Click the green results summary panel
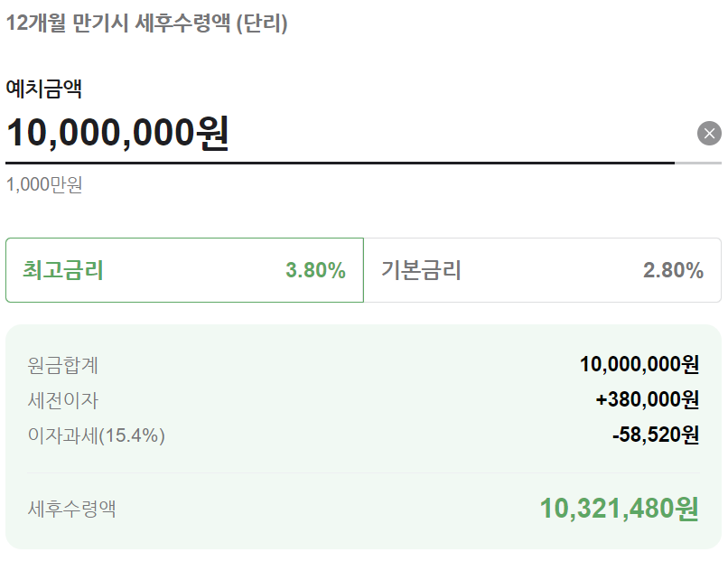Screen dimensions: 728x580 363,437
